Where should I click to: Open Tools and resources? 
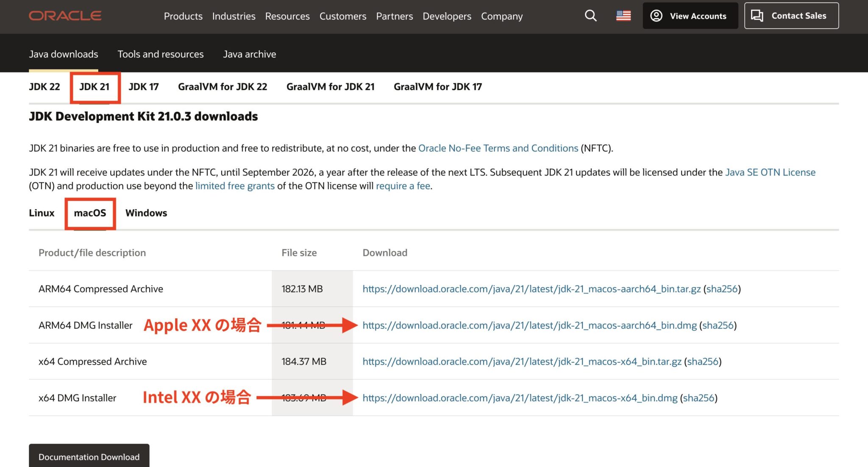(x=160, y=54)
